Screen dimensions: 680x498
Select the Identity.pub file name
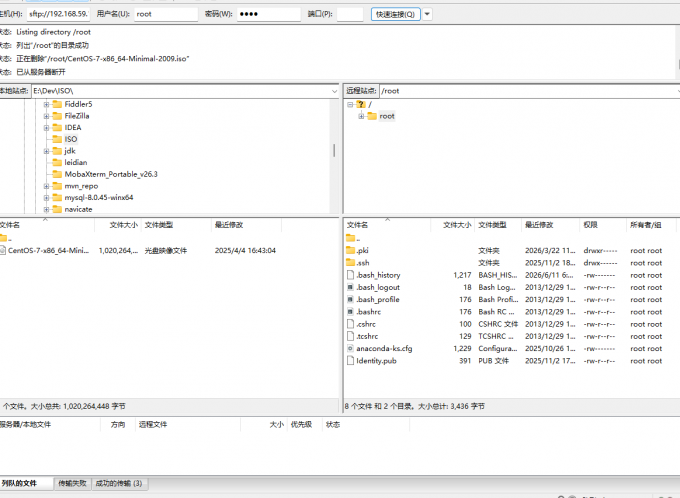click(x=376, y=360)
